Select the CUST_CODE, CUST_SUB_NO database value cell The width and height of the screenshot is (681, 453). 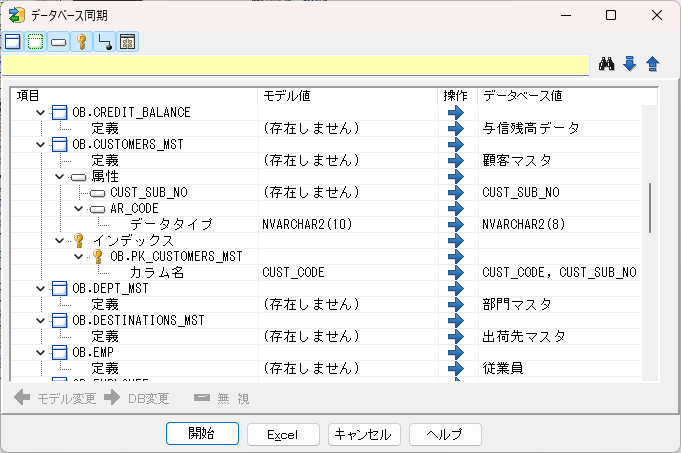point(559,273)
